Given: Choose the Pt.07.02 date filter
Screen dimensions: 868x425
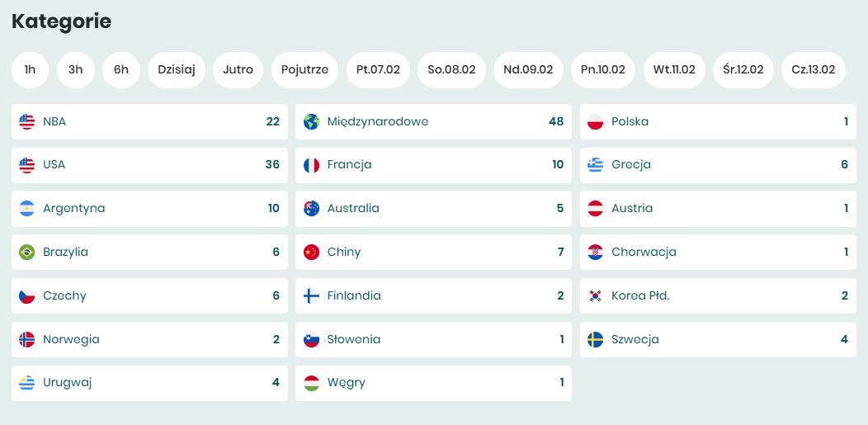Looking at the screenshot, I should click(x=378, y=70).
